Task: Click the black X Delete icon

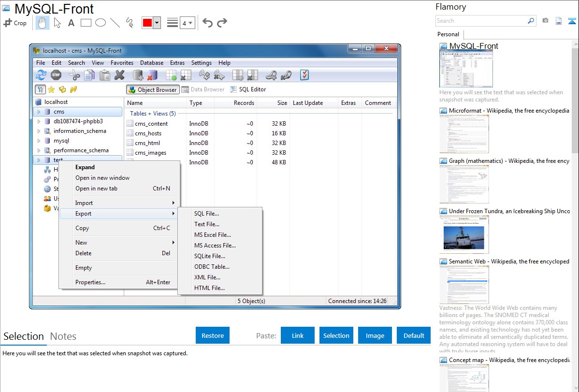Action: 120,75
